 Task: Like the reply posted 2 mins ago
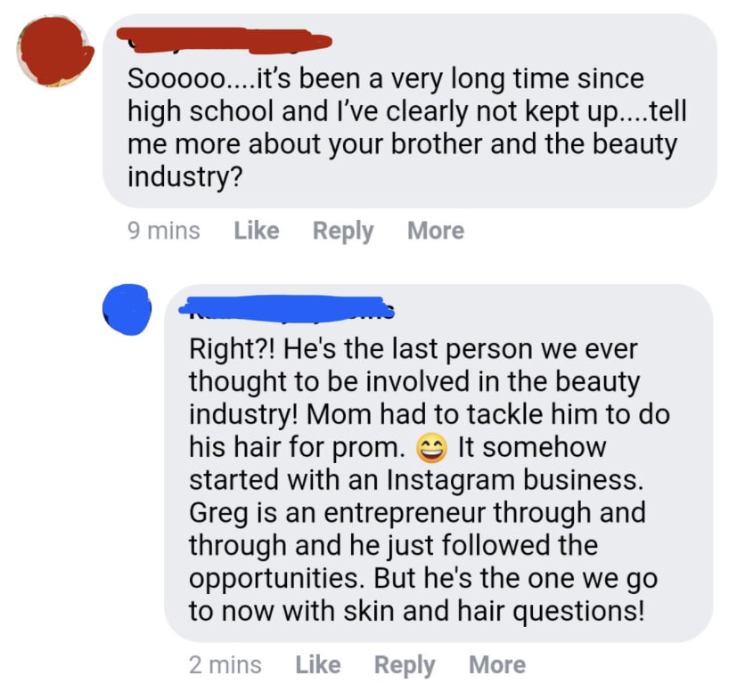click(318, 664)
